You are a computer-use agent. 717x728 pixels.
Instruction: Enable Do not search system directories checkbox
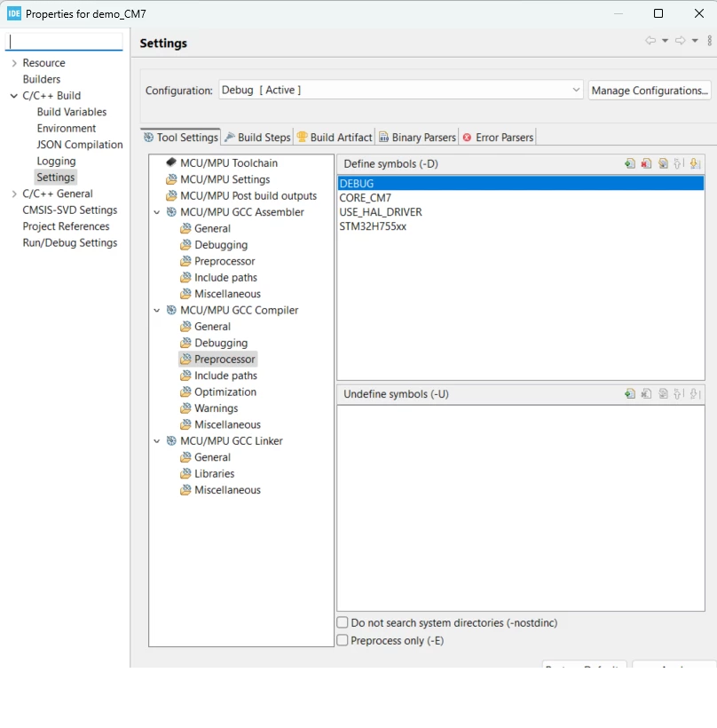(343, 622)
